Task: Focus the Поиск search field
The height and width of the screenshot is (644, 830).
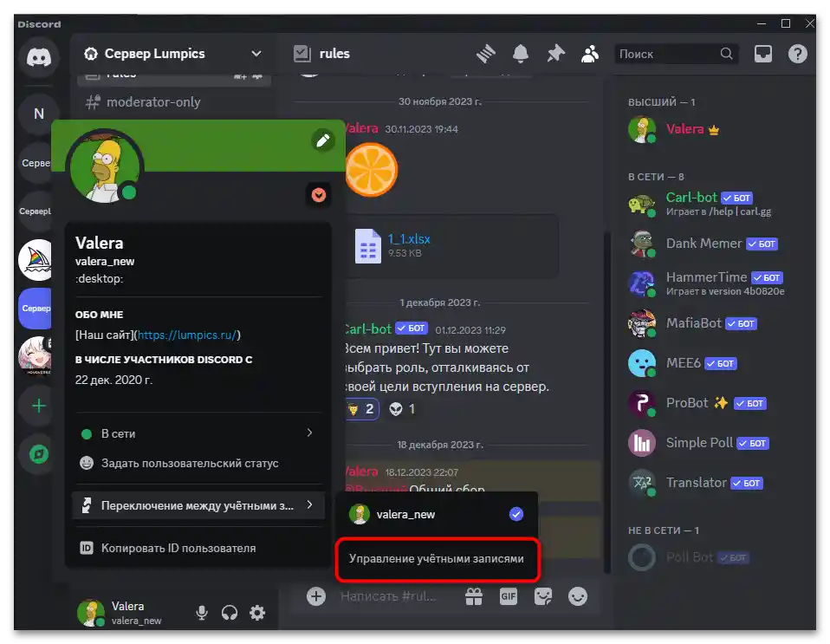Action: 675,54
